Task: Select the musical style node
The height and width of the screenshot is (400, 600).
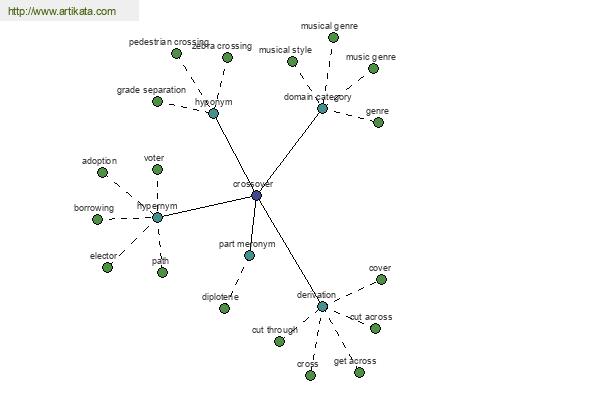Action: pyautogui.click(x=292, y=61)
